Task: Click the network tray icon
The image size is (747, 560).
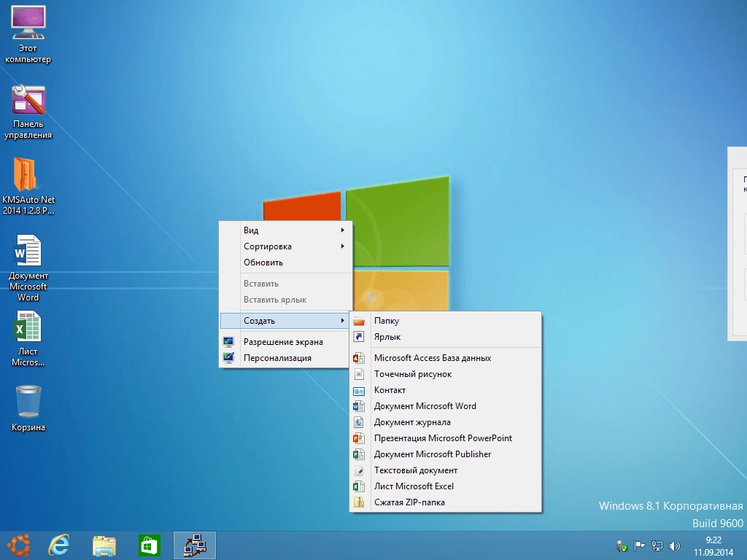Action: tap(657, 545)
